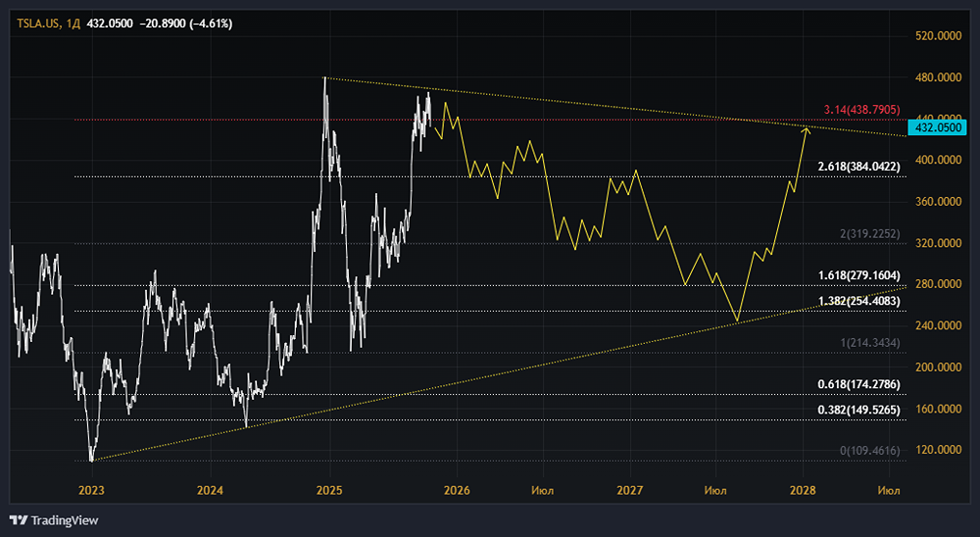Click the TradingView logo link

(x=54, y=520)
